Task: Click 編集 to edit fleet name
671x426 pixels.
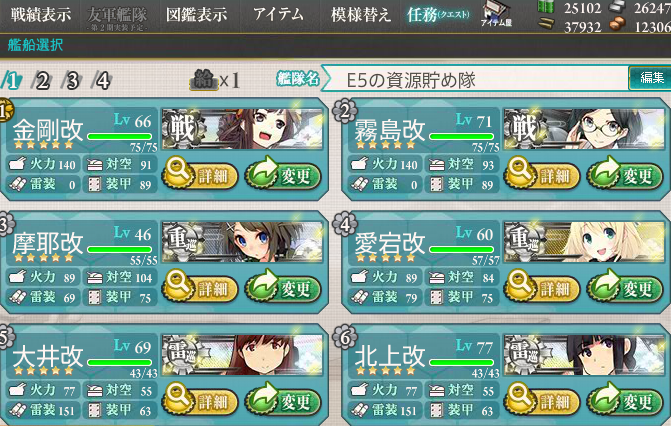Action: (650, 78)
